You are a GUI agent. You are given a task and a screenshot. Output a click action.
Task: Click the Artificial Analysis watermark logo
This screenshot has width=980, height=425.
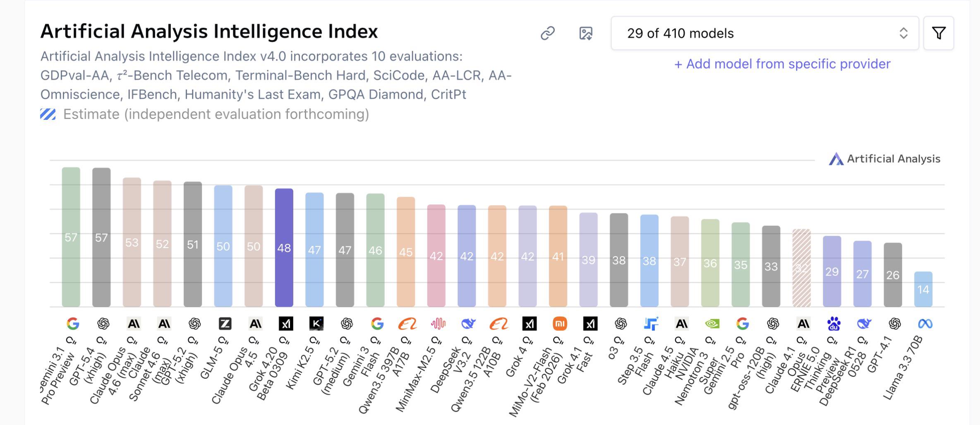884,159
